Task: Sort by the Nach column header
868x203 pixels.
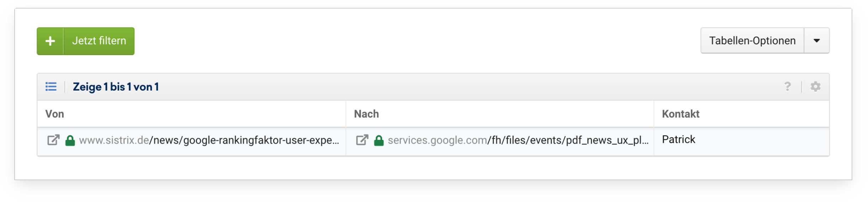Action: pyautogui.click(x=366, y=114)
